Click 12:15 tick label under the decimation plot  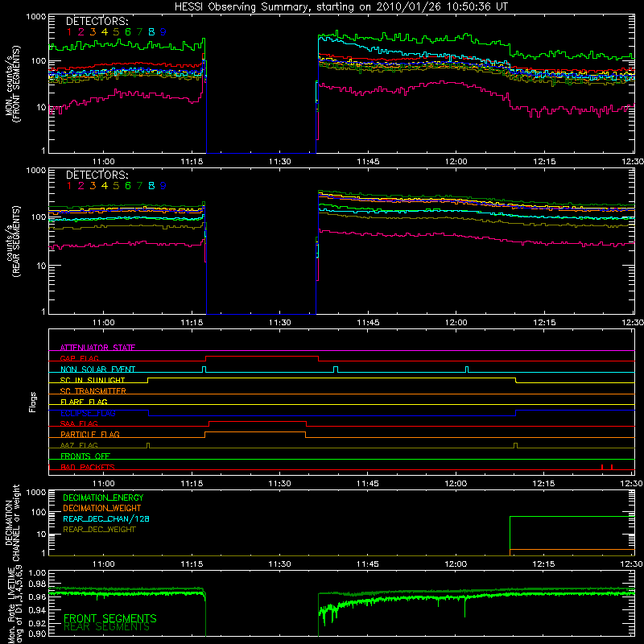(x=544, y=564)
